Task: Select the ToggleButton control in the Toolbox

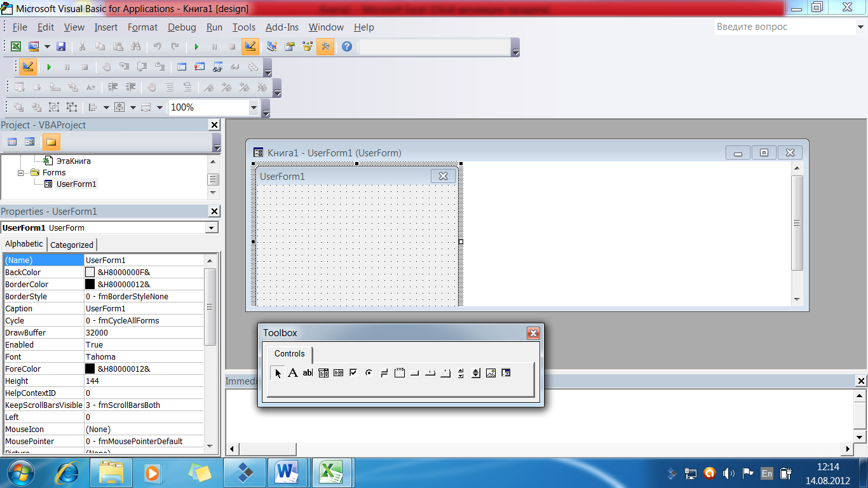Action: (x=384, y=373)
